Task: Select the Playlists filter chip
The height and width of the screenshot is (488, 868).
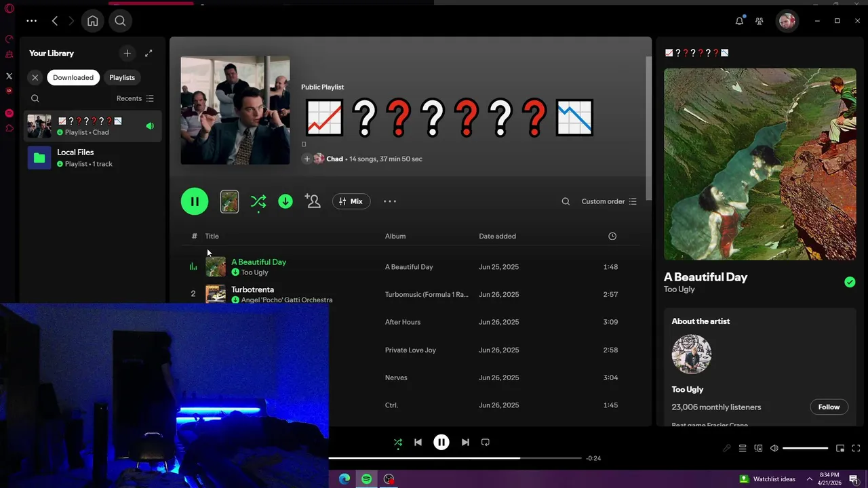Action: pos(122,77)
